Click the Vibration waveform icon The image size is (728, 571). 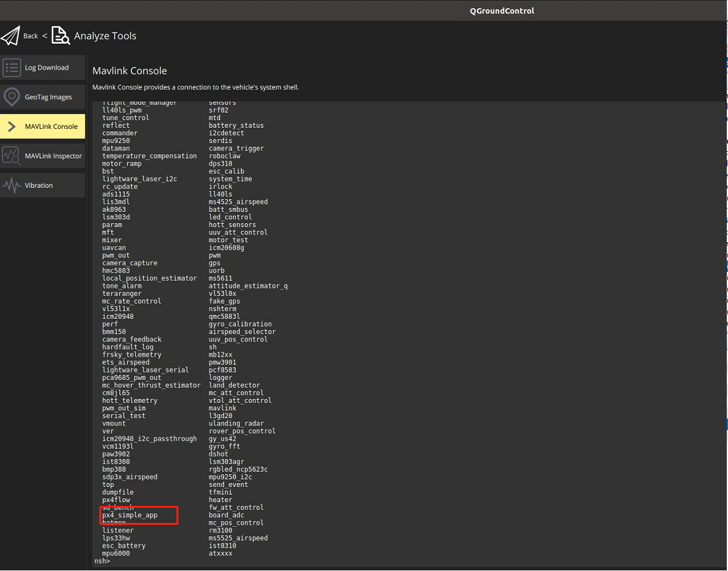[x=11, y=185]
